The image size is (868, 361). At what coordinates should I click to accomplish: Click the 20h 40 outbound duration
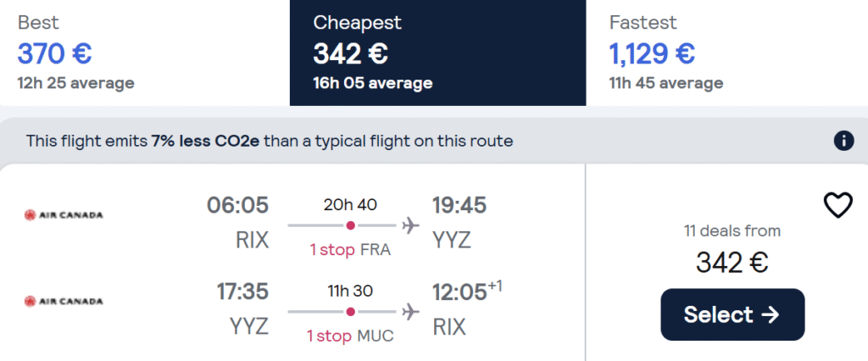(350, 205)
